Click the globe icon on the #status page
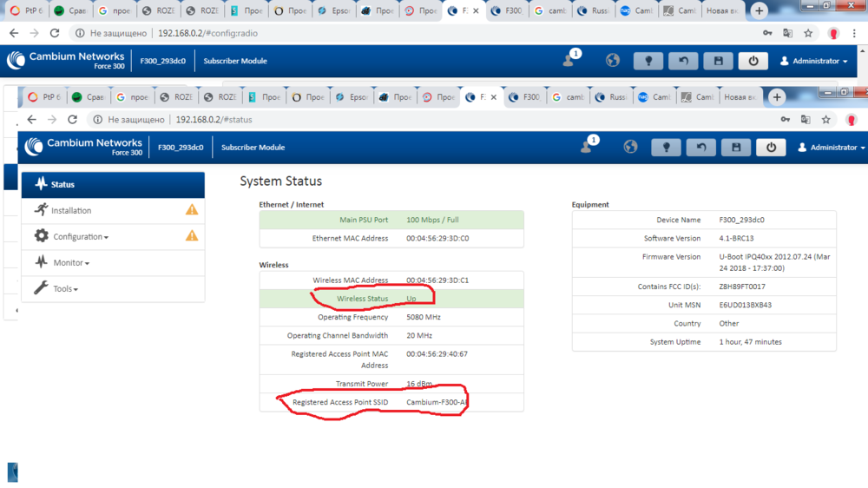 pyautogui.click(x=630, y=147)
